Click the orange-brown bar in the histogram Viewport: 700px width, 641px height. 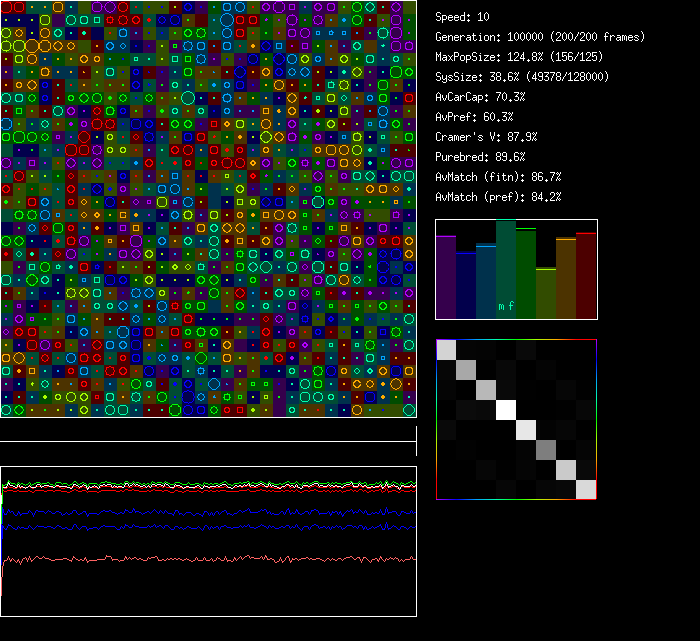click(566, 278)
